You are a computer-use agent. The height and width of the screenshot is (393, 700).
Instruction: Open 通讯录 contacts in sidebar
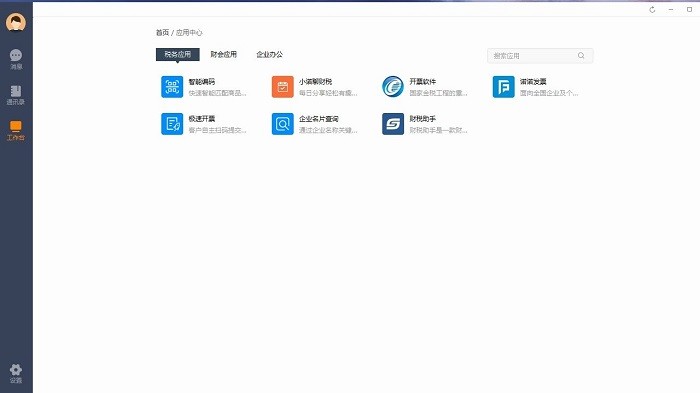point(16,95)
